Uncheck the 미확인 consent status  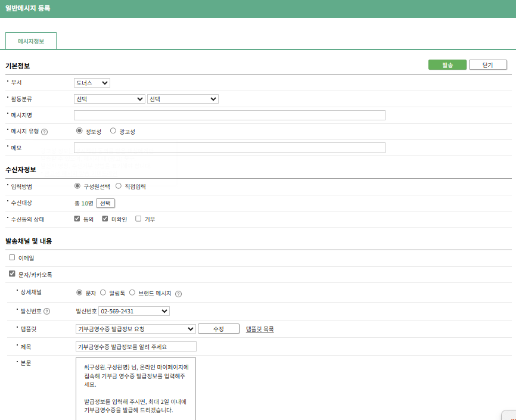(105, 219)
